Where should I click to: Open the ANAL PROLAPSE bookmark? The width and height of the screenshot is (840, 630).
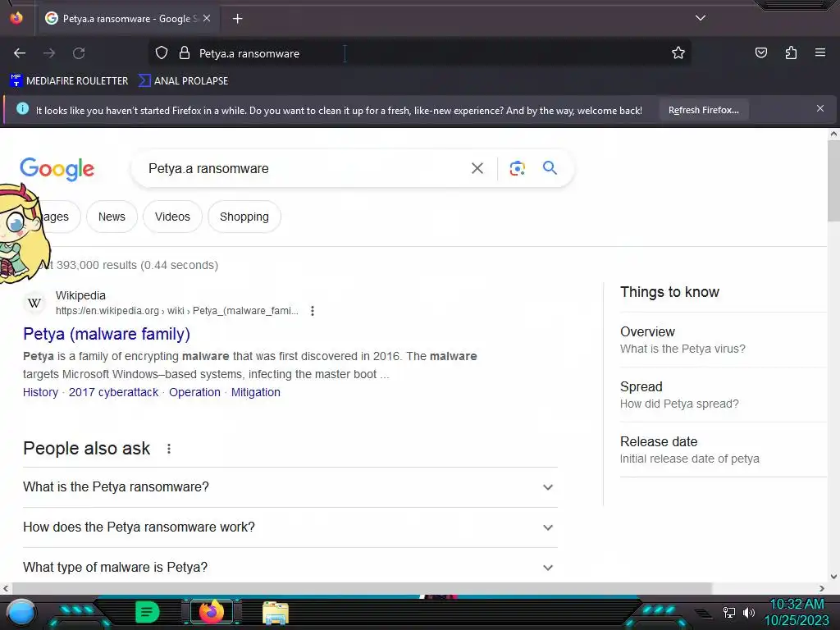click(183, 81)
